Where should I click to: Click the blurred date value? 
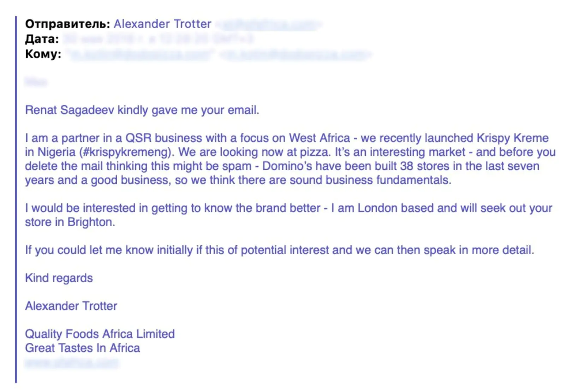(x=158, y=39)
